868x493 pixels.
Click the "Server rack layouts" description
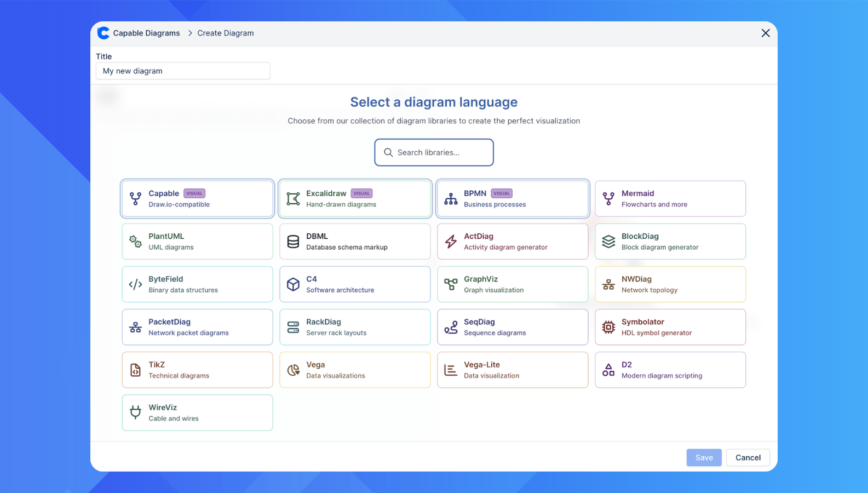(336, 333)
